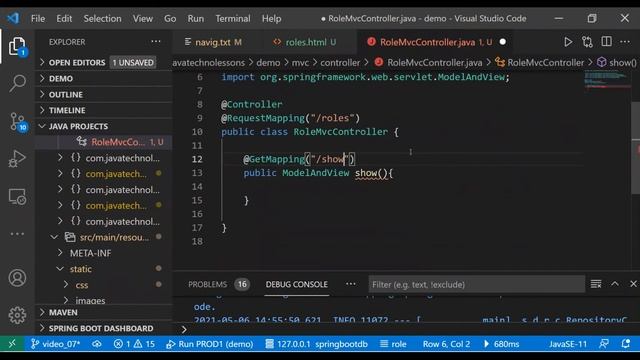Open the Go menu
Screen dimensions: 640x360
[x=170, y=18]
